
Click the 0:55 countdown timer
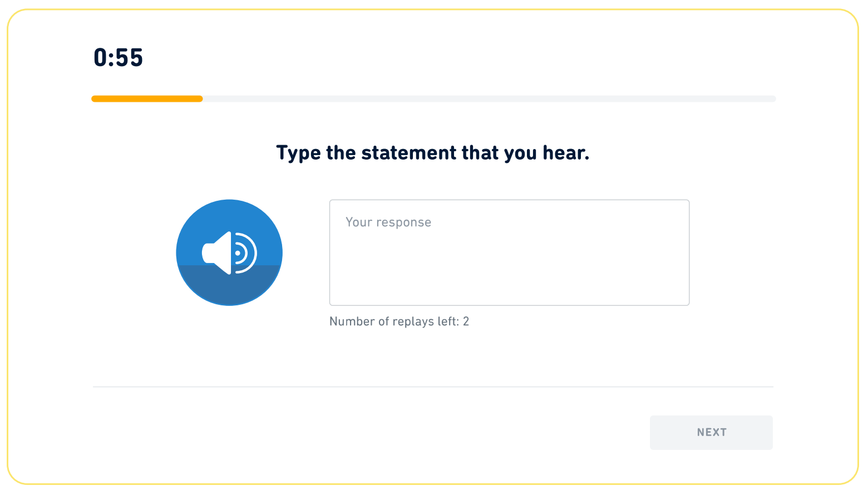point(119,57)
